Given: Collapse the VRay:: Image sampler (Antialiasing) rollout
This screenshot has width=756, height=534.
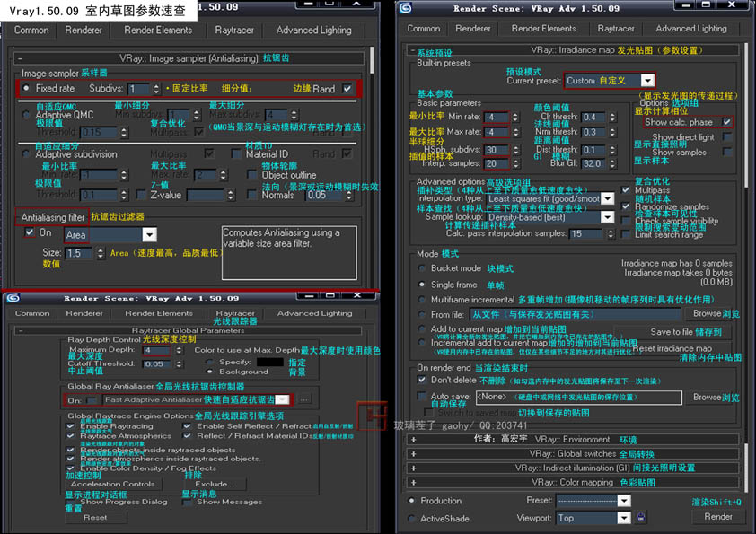Looking at the screenshot, I should (189, 58).
